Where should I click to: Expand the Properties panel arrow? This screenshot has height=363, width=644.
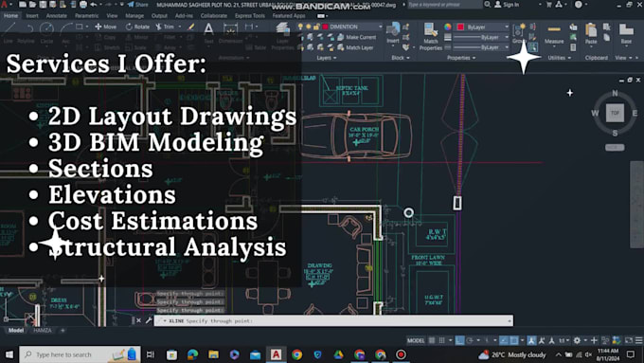click(x=474, y=58)
